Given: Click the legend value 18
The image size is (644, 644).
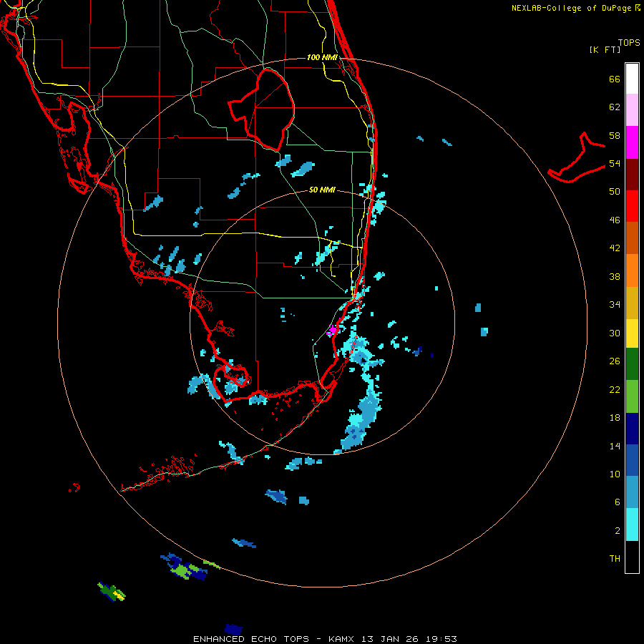Looking at the screenshot, I should [x=615, y=418].
